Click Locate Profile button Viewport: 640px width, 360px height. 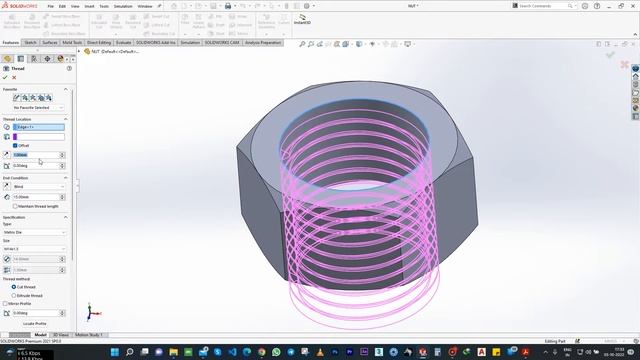[35, 324]
